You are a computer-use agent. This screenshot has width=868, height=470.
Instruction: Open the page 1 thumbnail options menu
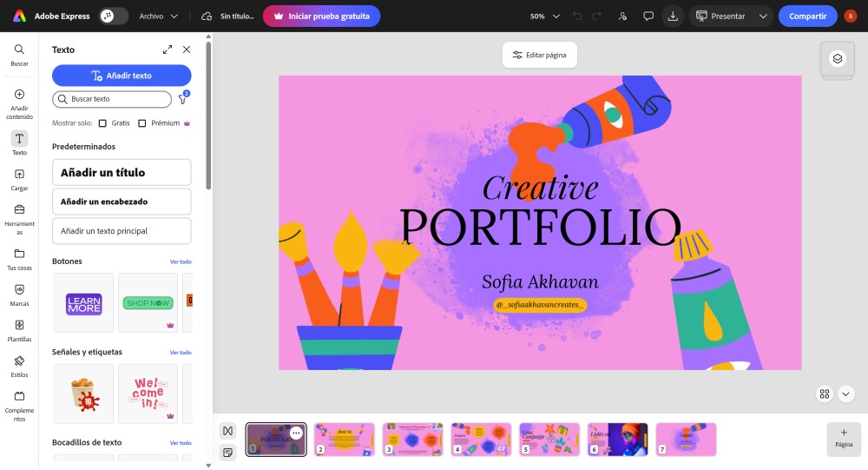point(296,433)
